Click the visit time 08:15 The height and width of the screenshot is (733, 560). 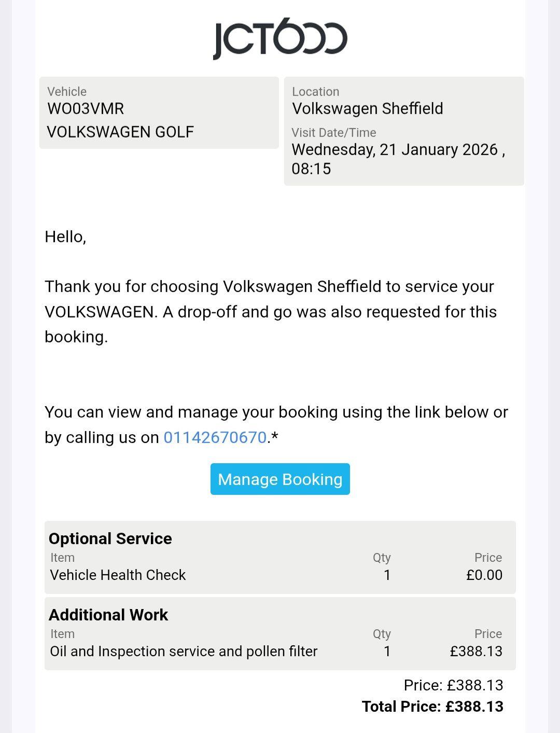(312, 169)
